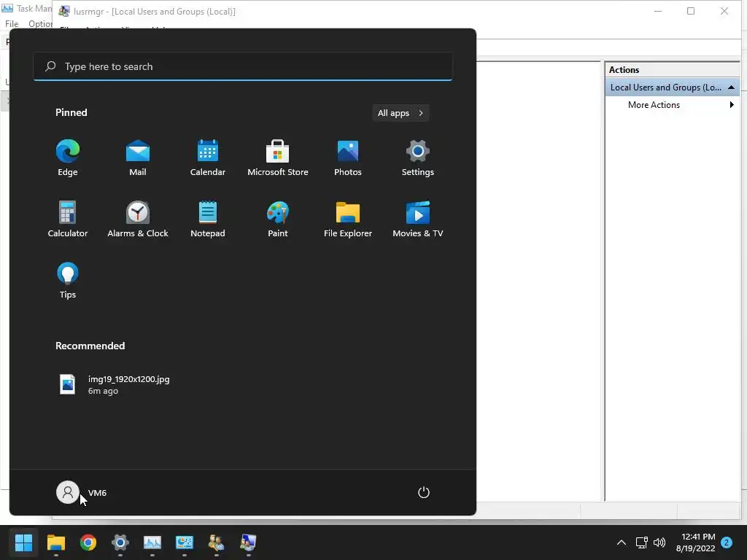Click the Pinned section heading
The height and width of the screenshot is (560, 747).
(x=71, y=112)
